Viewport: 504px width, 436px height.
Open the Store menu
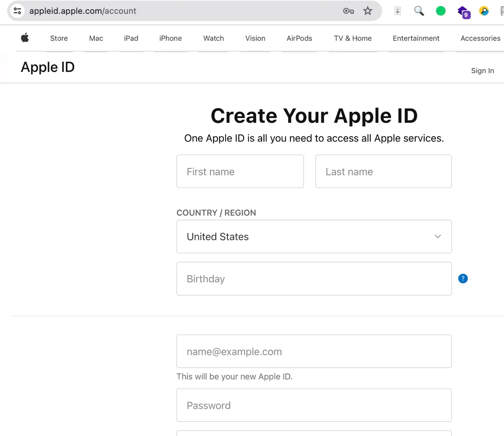pos(59,38)
